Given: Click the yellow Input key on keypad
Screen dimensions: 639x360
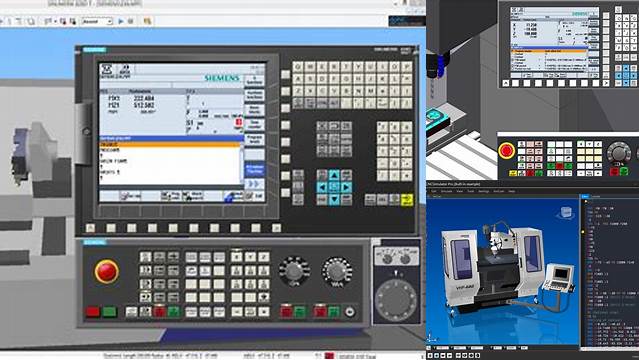Looking at the screenshot, I should 407,199.
